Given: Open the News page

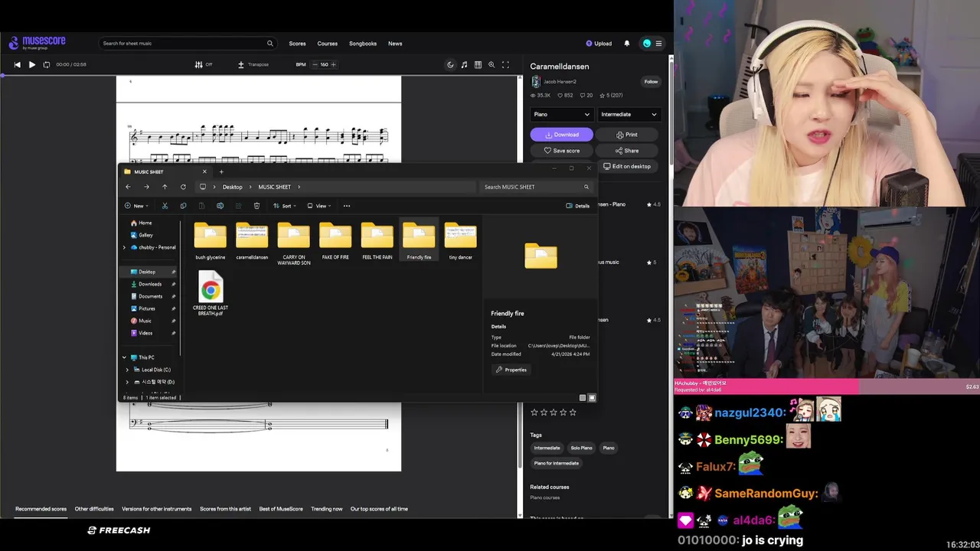Looking at the screenshot, I should tap(395, 44).
